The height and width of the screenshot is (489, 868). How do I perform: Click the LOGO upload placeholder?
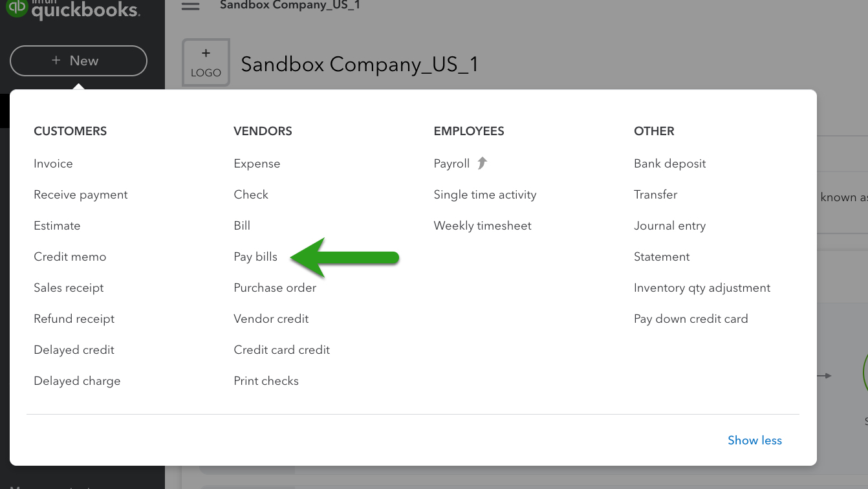(x=206, y=61)
